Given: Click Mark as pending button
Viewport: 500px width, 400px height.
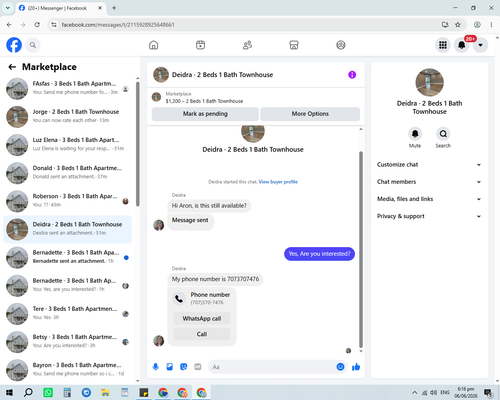Looking at the screenshot, I should tap(205, 114).
